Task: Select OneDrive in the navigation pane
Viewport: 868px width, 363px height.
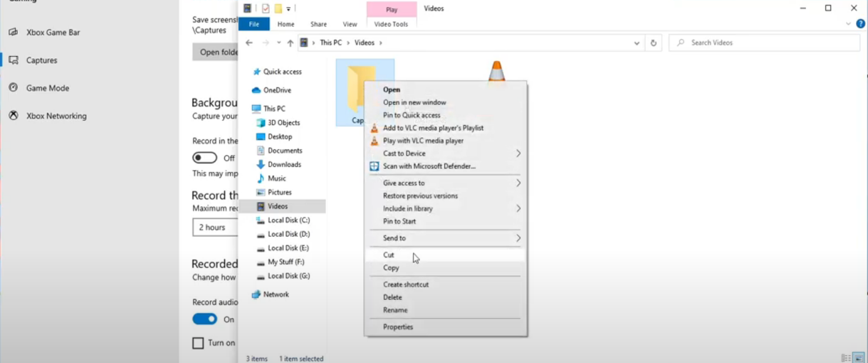Action: (277, 90)
